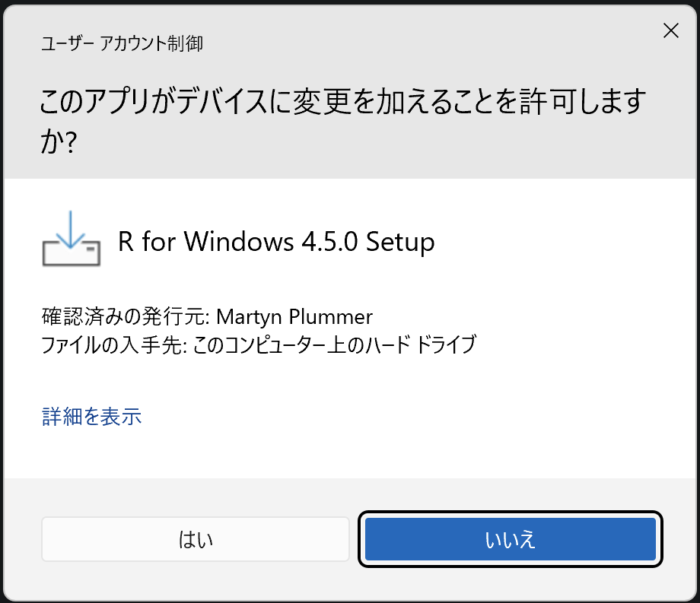Click the Martyn Plummer publisher name
700x603 pixels.
pos(294,316)
